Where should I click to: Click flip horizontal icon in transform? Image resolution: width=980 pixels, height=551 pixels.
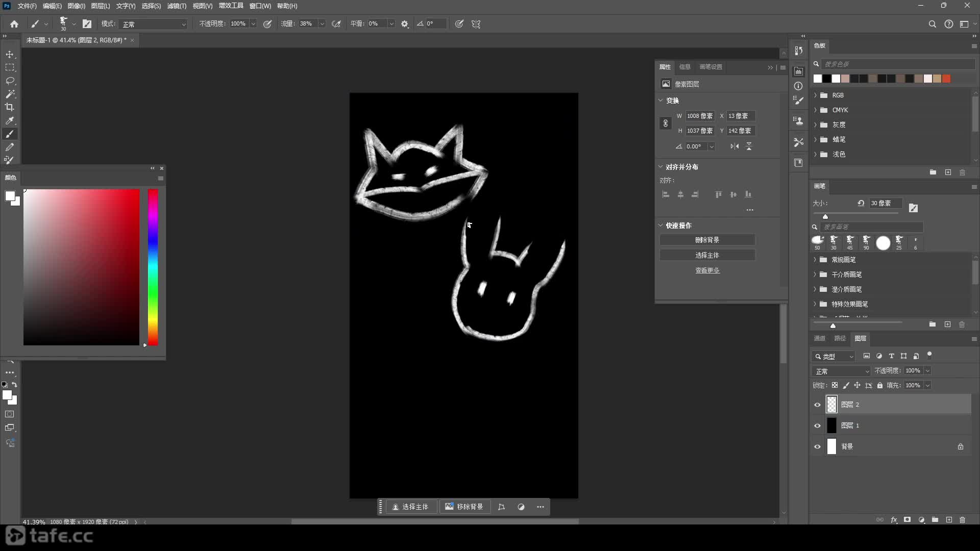coord(734,146)
